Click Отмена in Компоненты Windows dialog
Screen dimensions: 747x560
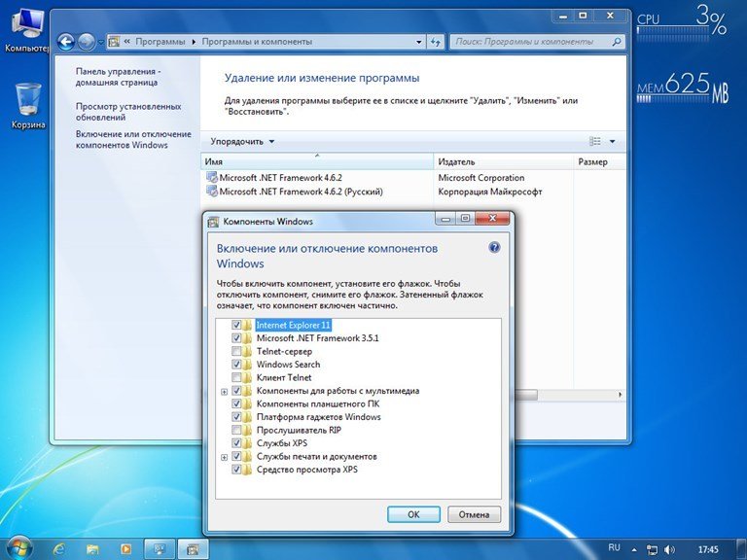pyautogui.click(x=474, y=514)
